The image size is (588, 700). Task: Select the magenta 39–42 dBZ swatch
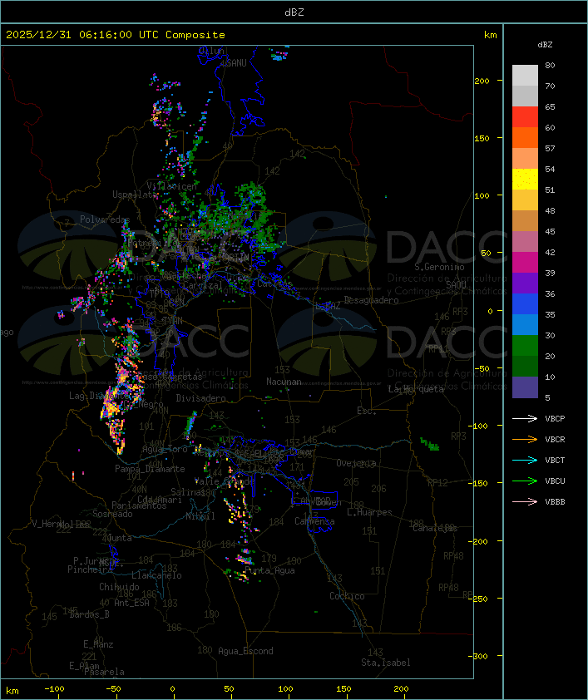tap(525, 263)
